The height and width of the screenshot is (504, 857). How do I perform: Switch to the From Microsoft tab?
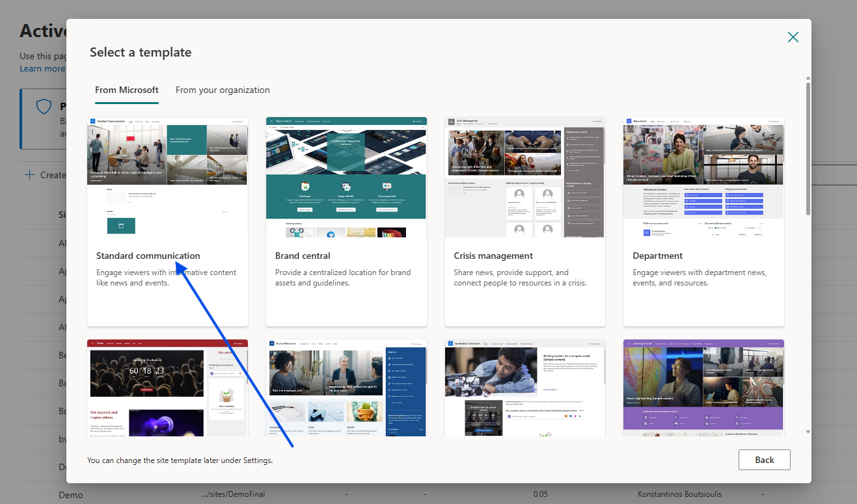(x=127, y=90)
